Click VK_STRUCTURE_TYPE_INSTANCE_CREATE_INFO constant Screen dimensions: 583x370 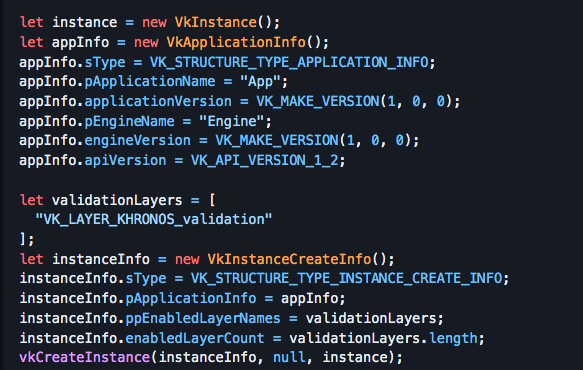347,279
